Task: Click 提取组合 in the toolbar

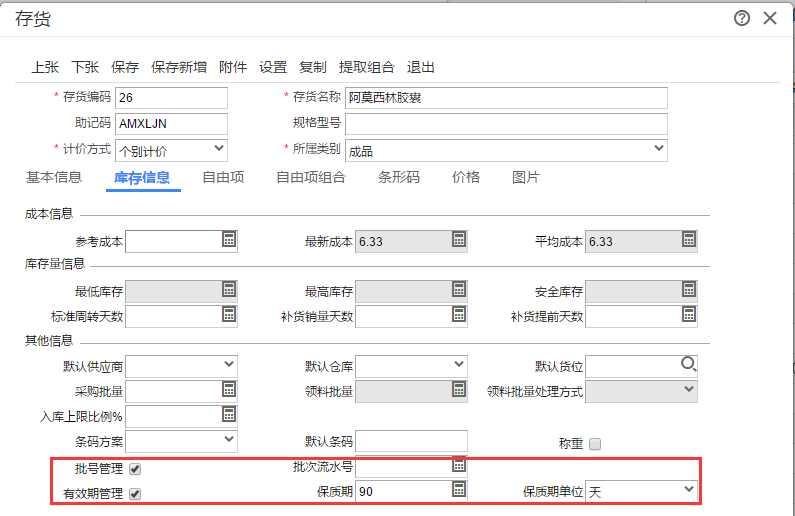Action: 367,67
